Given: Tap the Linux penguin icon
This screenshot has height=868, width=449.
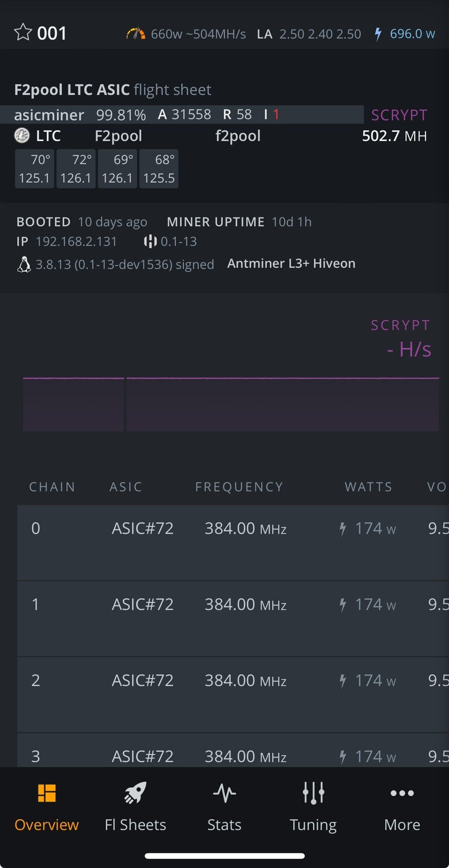Looking at the screenshot, I should pyautogui.click(x=24, y=264).
